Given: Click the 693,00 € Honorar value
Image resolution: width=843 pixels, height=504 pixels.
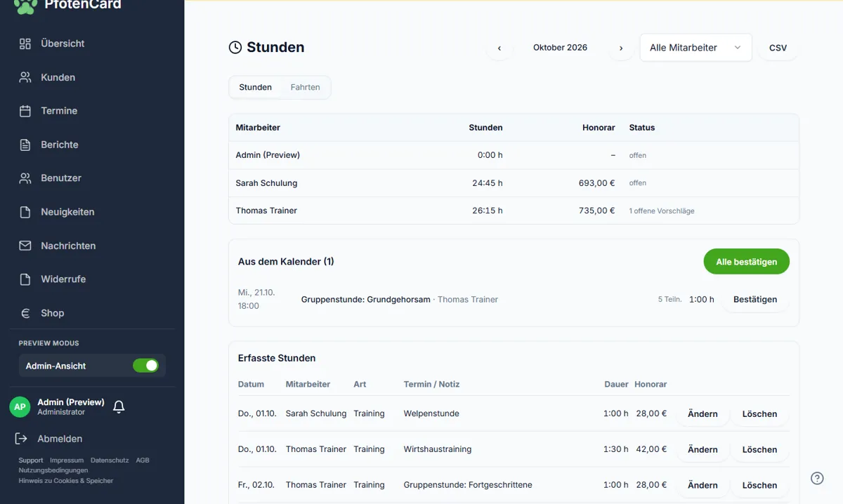Looking at the screenshot, I should click(x=596, y=183).
